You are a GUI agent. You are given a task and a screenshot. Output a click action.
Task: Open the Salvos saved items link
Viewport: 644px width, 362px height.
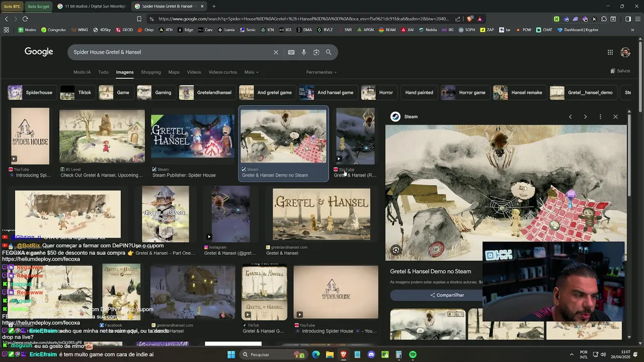pyautogui.click(x=620, y=71)
